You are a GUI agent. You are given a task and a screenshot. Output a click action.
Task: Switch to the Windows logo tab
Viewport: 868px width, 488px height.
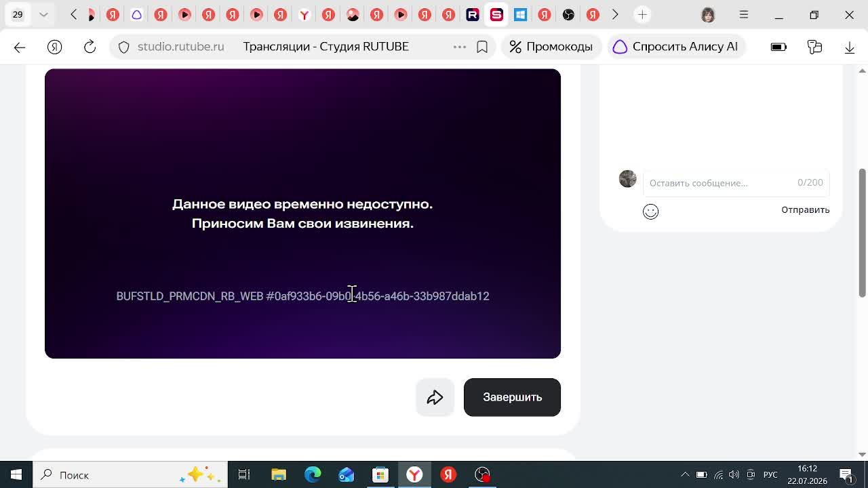tap(520, 14)
